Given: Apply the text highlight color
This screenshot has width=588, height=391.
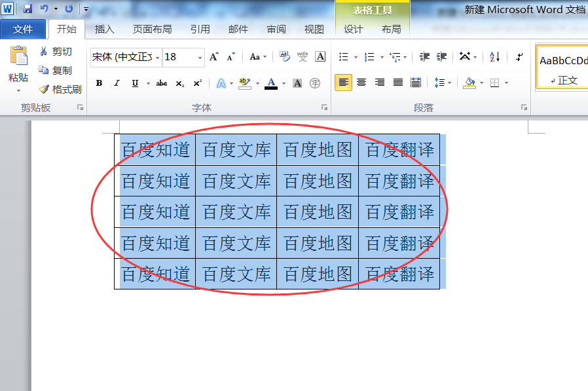Looking at the screenshot, I should pos(244,83).
